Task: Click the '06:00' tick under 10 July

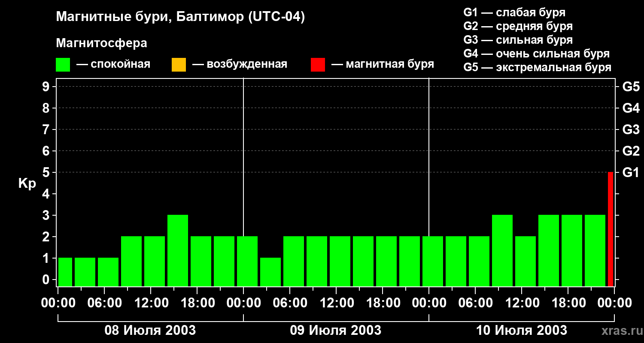Action: pyautogui.click(x=476, y=303)
